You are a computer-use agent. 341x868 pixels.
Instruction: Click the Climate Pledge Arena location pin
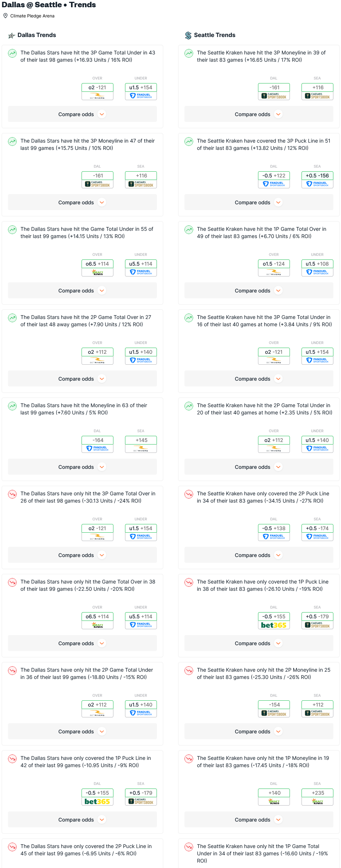(5, 16)
